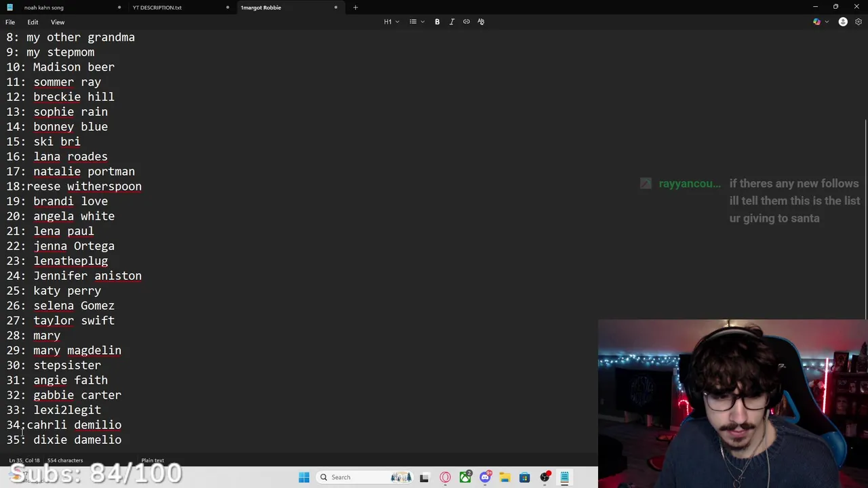Click the chat username 'rayyancou...'
Viewport: 868px width, 488px height.
(690, 184)
